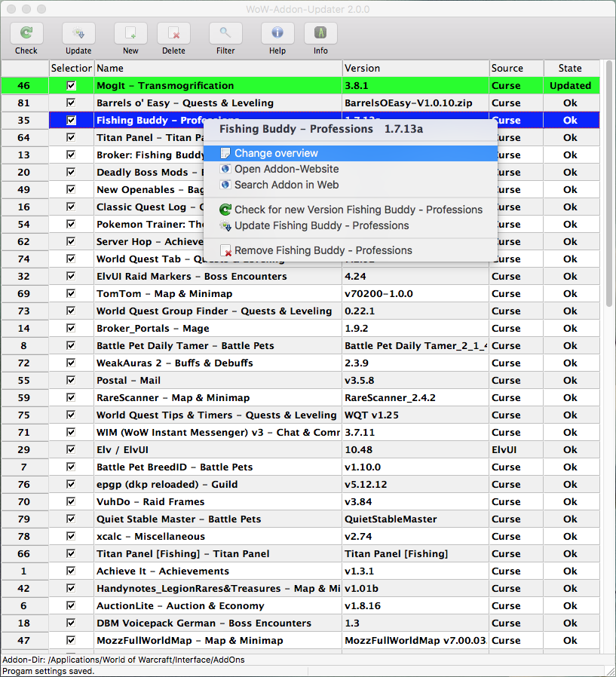The height and width of the screenshot is (677, 616).
Task: Click version cell '10.48' of ElvUI
Action: click(415, 449)
